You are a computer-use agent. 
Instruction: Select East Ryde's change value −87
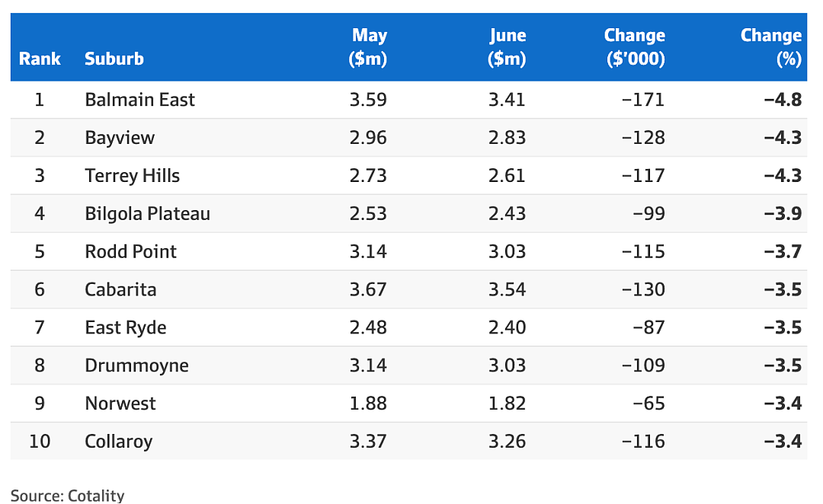[x=648, y=327]
